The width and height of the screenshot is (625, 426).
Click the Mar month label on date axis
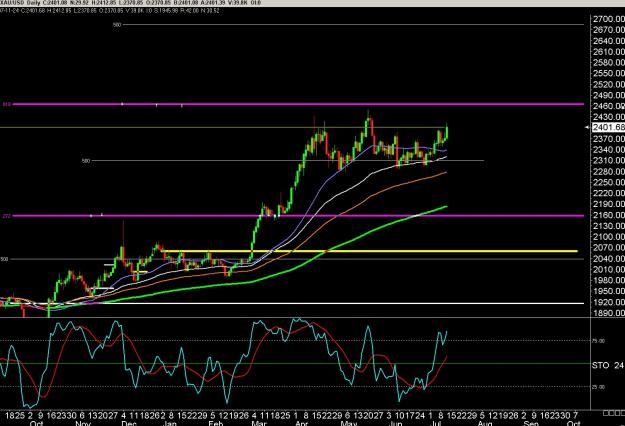pos(260,423)
